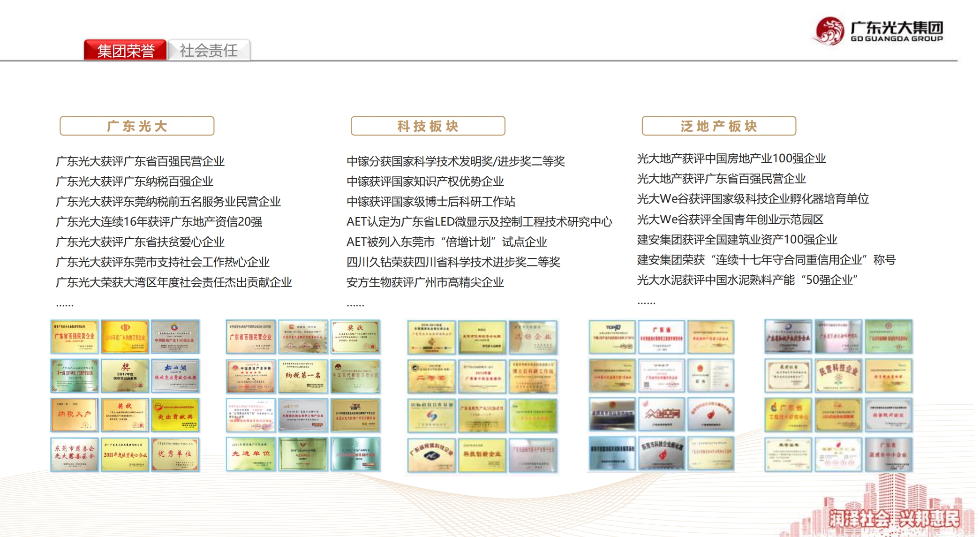
Task: Open the 松山湖 税收突出贡献企业奖 plaque
Action: pyautogui.click(x=175, y=376)
